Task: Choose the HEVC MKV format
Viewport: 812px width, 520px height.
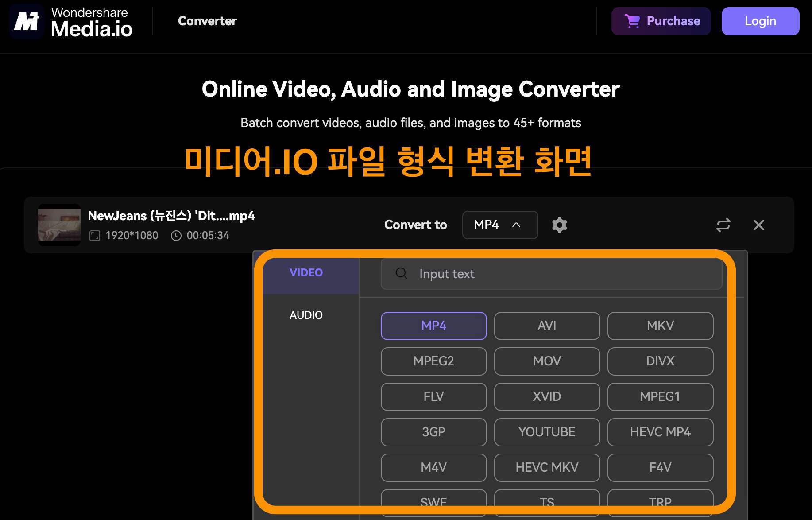Action: 547,468
